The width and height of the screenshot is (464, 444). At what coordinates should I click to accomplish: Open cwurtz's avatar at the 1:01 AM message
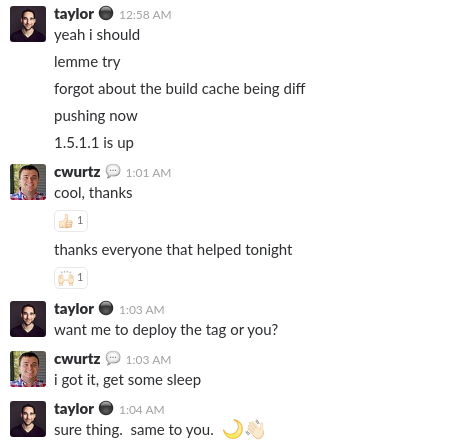[x=28, y=182]
